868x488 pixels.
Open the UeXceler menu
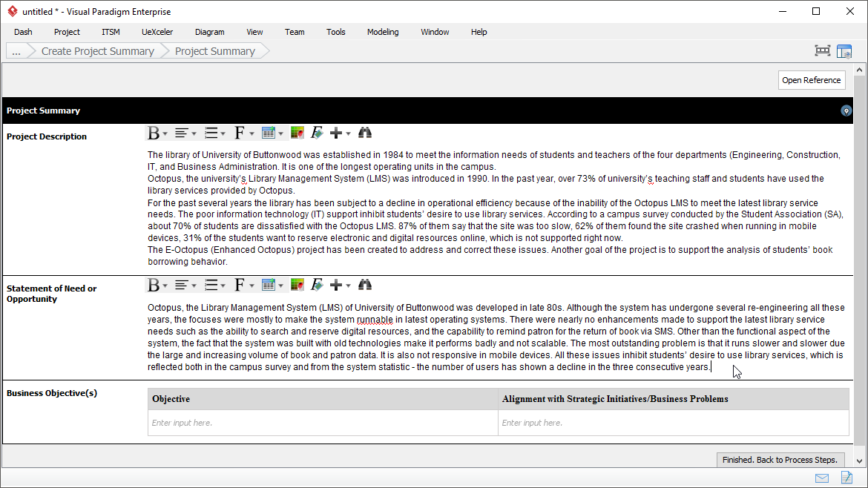click(157, 32)
